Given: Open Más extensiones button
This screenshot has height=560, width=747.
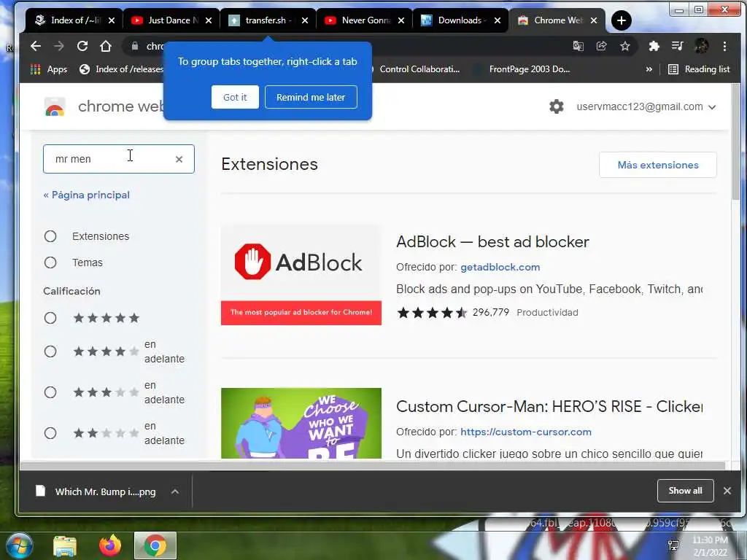Looking at the screenshot, I should [x=657, y=165].
